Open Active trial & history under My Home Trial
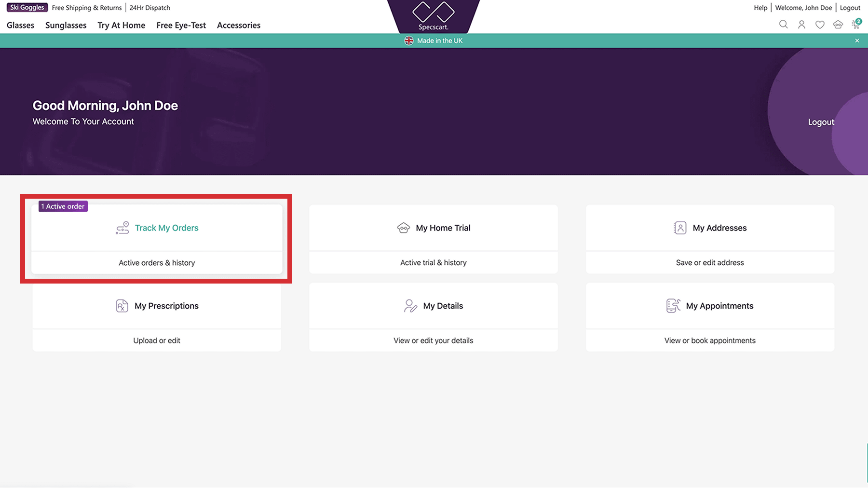 coord(433,262)
